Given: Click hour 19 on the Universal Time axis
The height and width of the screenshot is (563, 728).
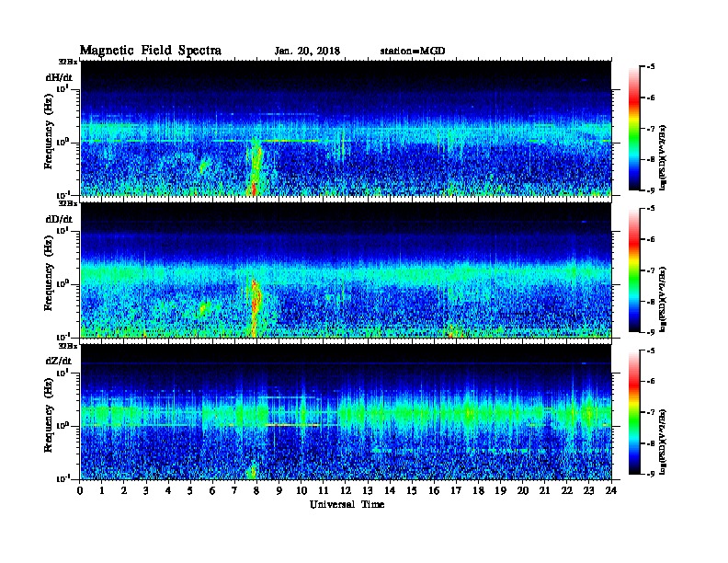Looking at the screenshot, I should point(500,491).
